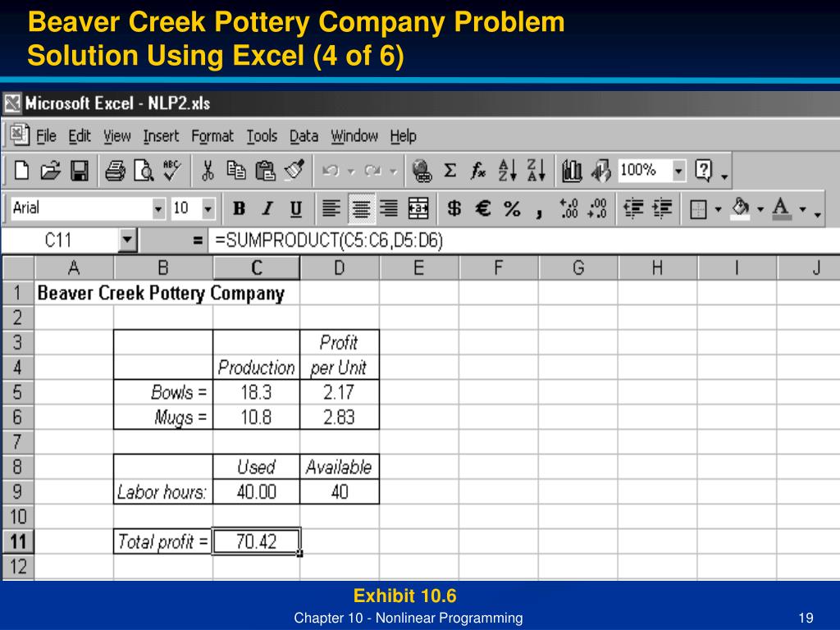Screen dimensions: 840x630
Task: Click Increase Decimal icon
Action: [568, 208]
